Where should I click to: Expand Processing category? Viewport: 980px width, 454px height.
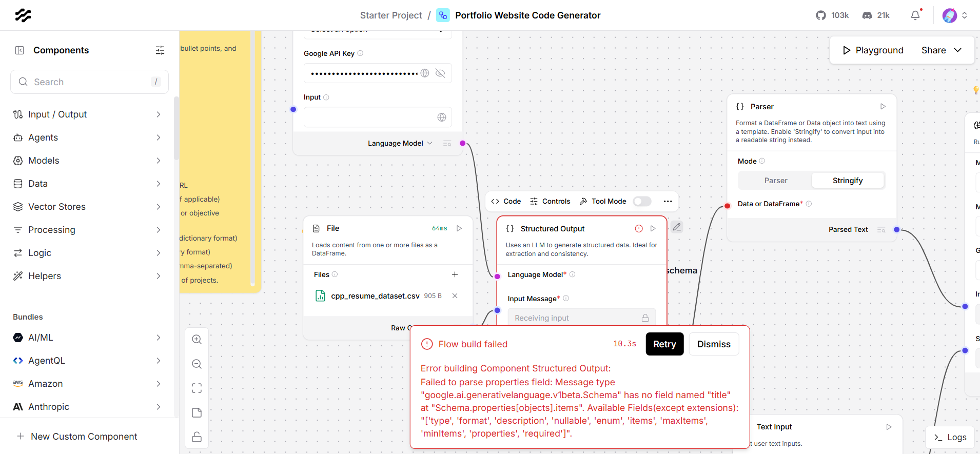coord(87,230)
